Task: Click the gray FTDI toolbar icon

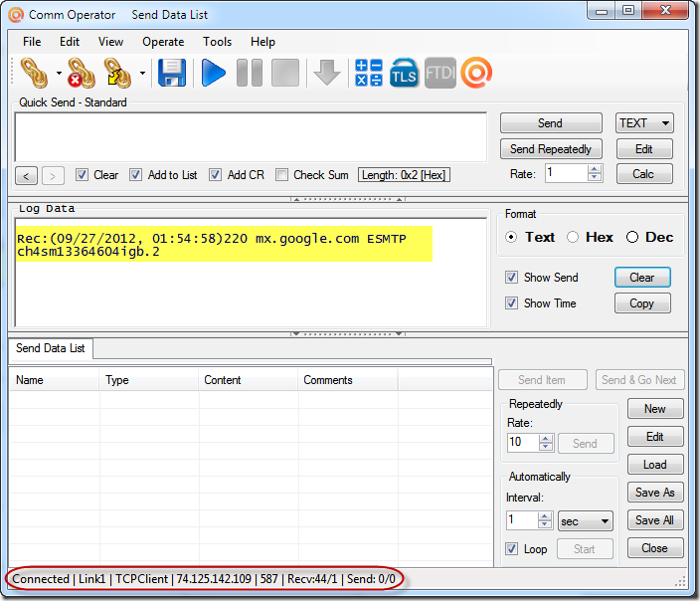Action: pos(439,73)
